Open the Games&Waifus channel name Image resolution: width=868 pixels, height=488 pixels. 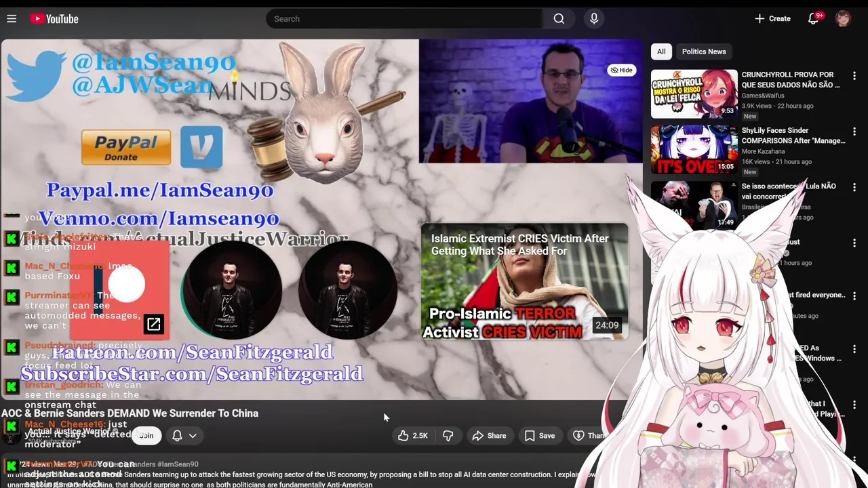[763, 96]
